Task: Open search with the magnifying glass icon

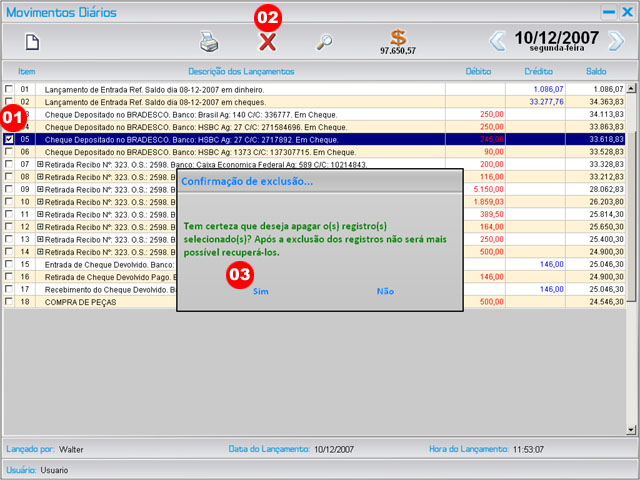Action: (x=324, y=42)
